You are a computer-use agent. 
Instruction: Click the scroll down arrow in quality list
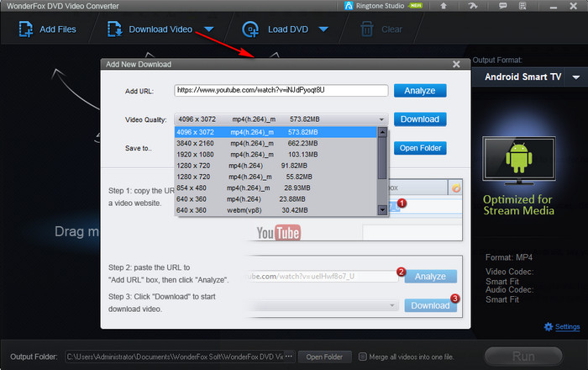click(x=382, y=210)
